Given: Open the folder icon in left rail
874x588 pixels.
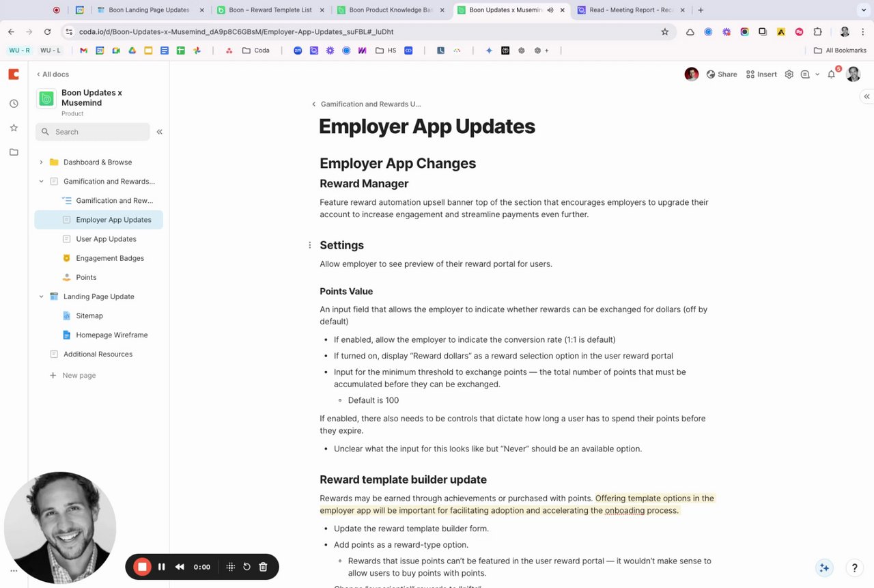Looking at the screenshot, I should pos(14,152).
